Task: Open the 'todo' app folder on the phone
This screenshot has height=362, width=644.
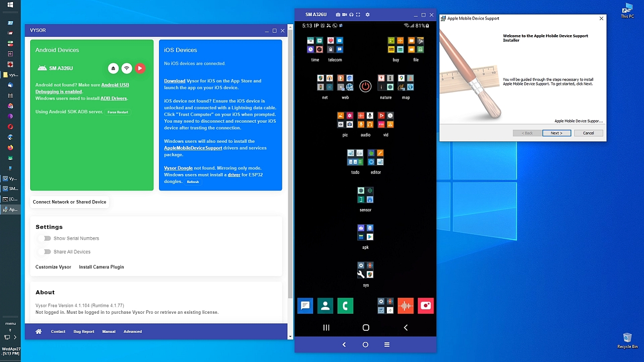Action: point(355,161)
